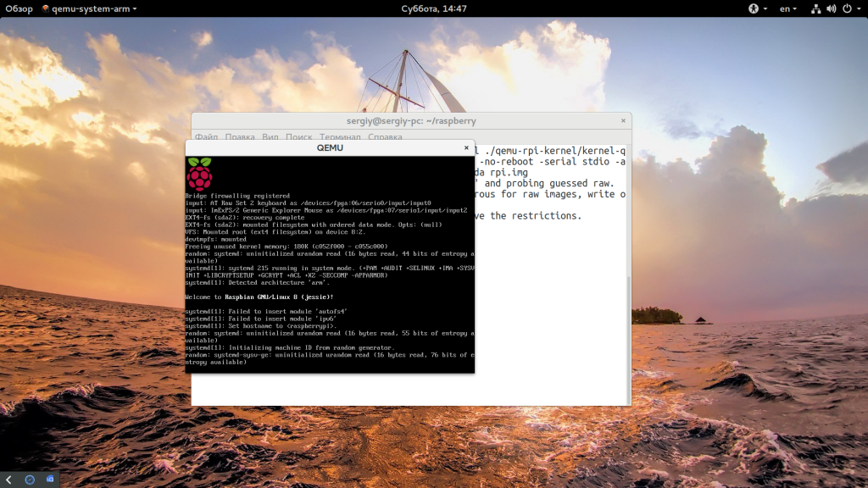868x488 pixels.
Task: Open the clock showing Суббота, 14:47
Action: (434, 8)
